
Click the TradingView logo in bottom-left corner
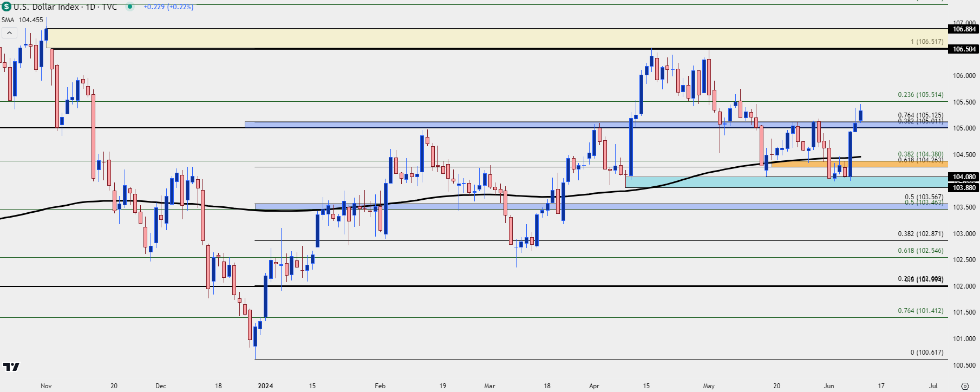[11, 367]
